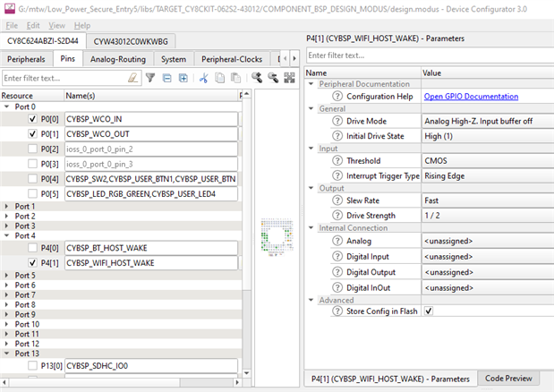Open help icon next to Slew Rate
554x392 pixels.
(x=337, y=200)
